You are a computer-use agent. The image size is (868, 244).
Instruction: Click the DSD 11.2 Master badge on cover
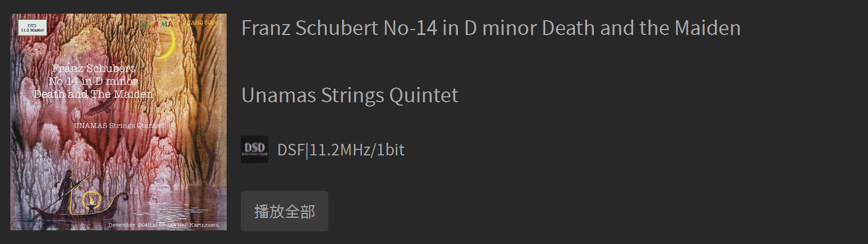[x=32, y=28]
